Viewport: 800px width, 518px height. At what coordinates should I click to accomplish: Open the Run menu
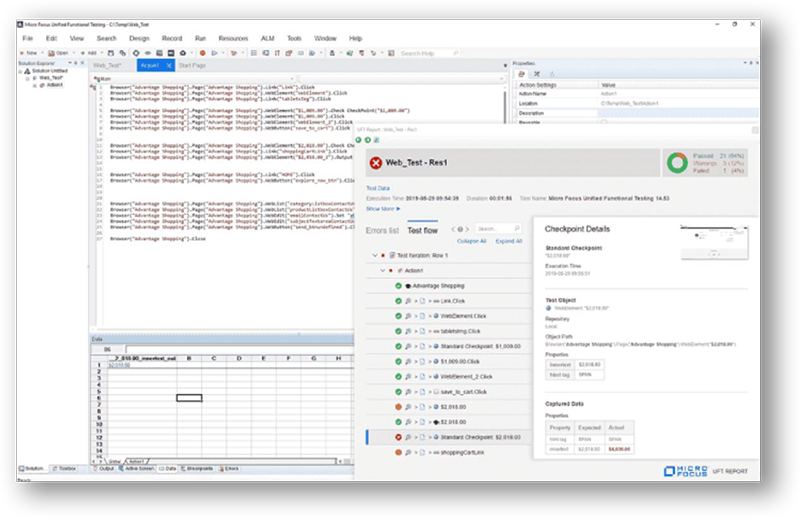pyautogui.click(x=201, y=38)
